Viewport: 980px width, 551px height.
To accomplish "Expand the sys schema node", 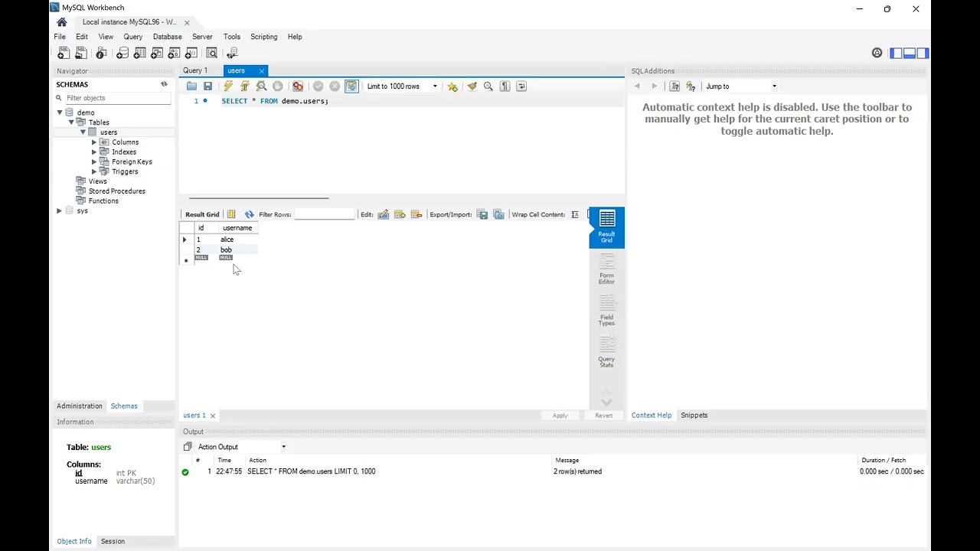I will click(59, 210).
